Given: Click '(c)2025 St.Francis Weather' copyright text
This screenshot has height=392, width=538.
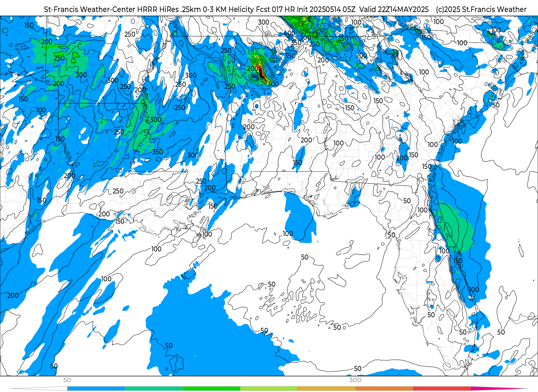Looking at the screenshot, I should click(481, 10).
